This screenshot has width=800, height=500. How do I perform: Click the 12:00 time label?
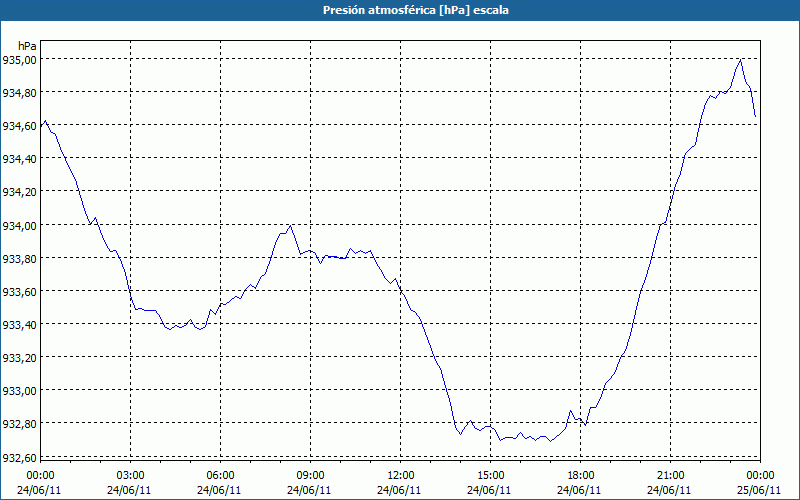pos(401,476)
